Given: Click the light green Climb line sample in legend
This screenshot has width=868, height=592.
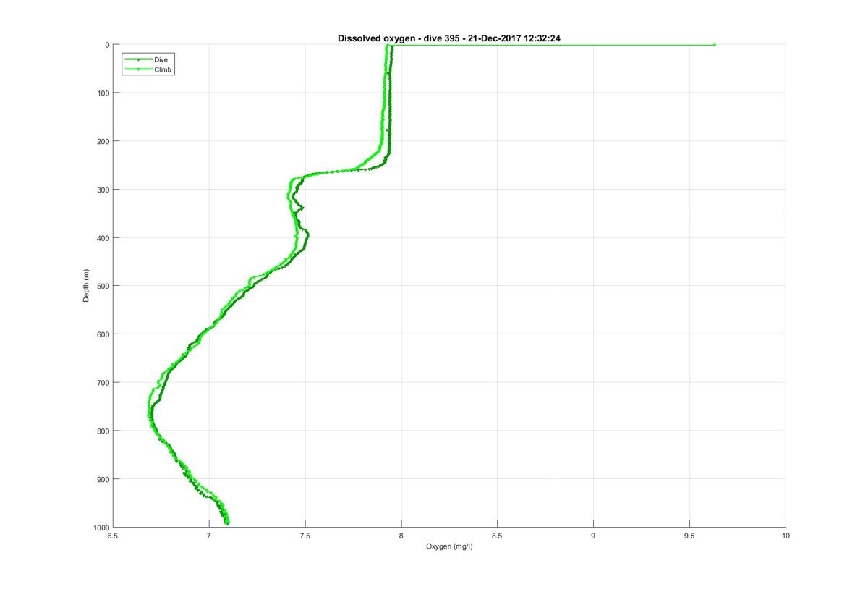Looking at the screenshot, I should pos(138,69).
